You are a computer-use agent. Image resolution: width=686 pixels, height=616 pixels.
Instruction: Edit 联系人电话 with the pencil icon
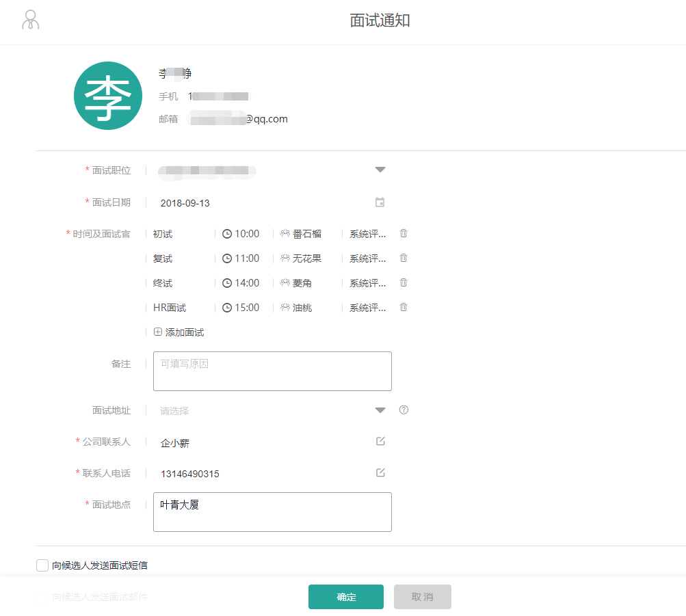pos(381,472)
